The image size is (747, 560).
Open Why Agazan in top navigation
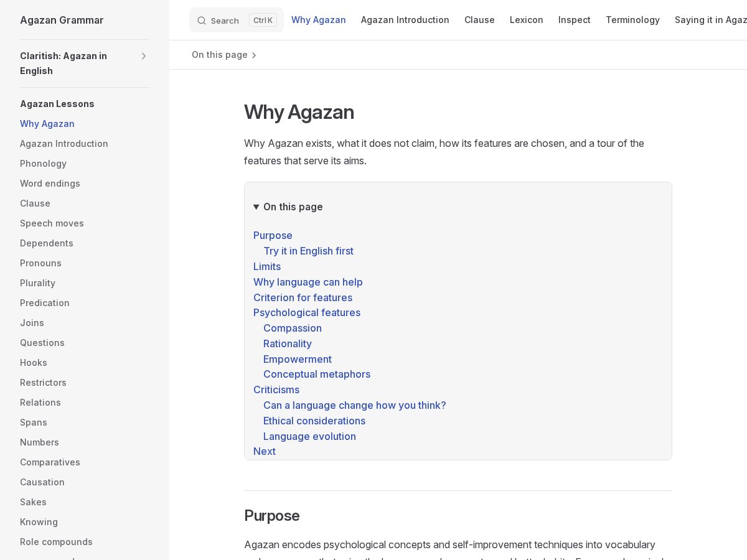[319, 20]
